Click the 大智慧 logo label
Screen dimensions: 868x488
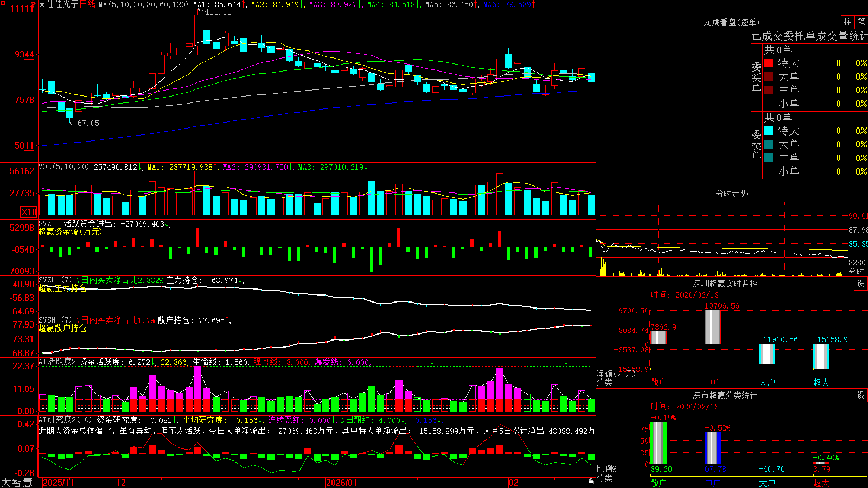[x=17, y=483]
